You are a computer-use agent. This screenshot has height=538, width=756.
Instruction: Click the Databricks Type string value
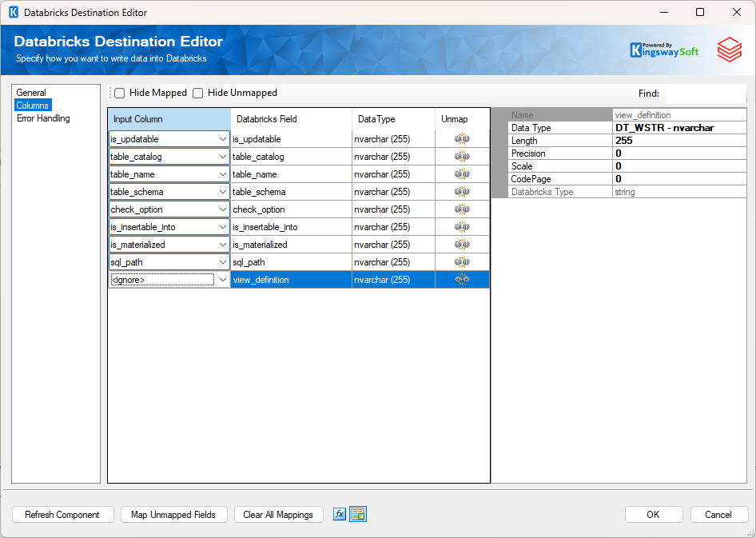(x=679, y=192)
